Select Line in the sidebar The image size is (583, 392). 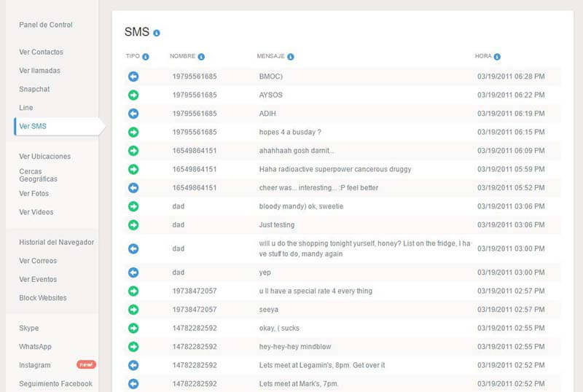(x=26, y=108)
